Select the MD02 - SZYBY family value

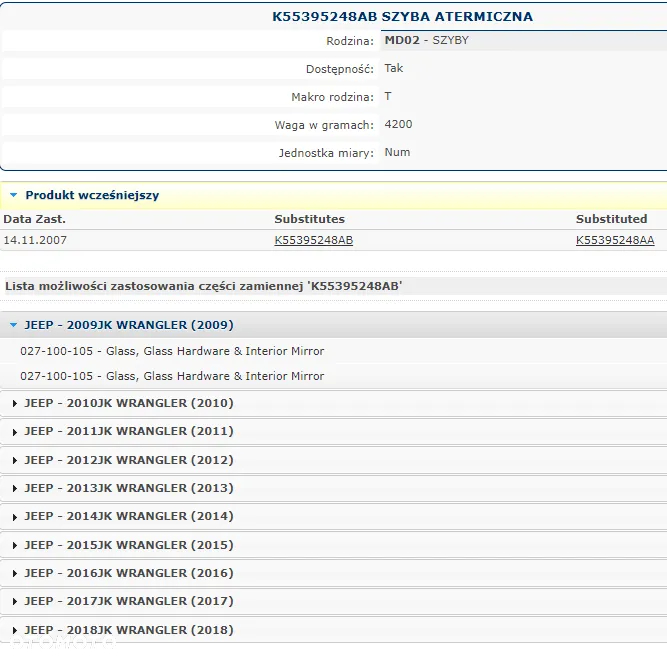pyautogui.click(x=426, y=40)
